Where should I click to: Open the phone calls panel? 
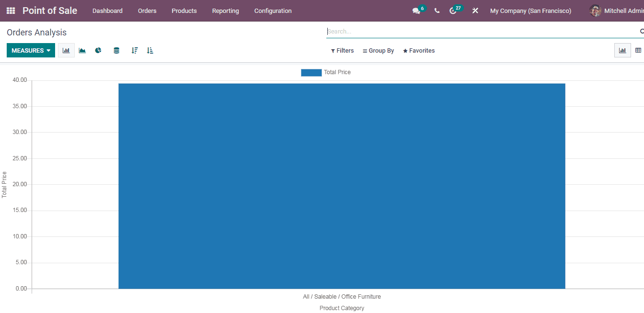437,10
